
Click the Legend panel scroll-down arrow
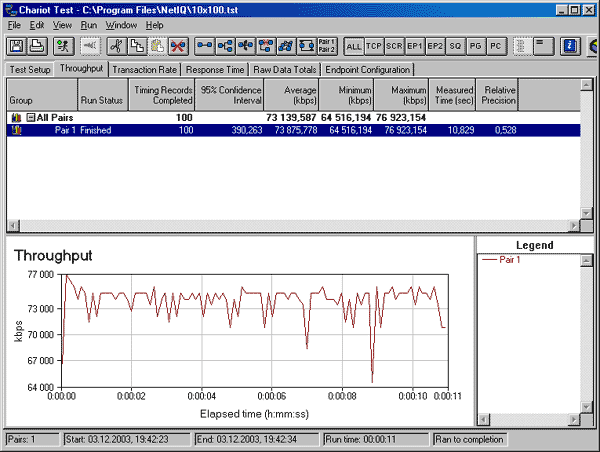587,406
